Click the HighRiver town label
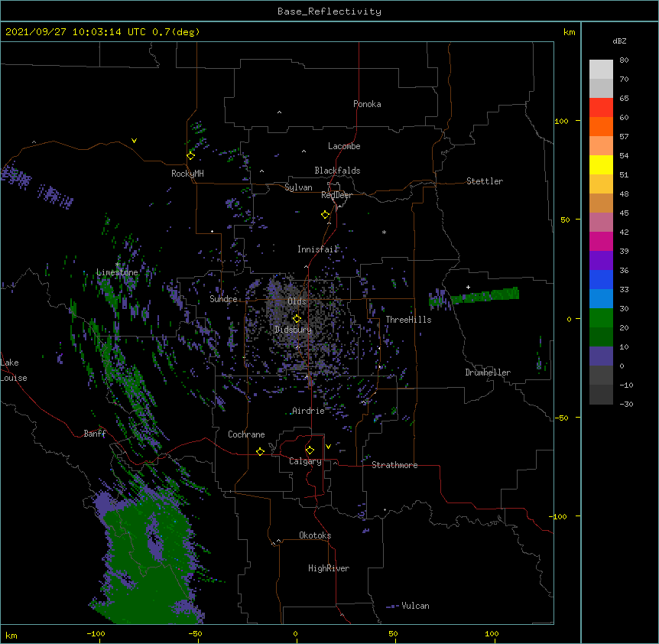 [329, 568]
